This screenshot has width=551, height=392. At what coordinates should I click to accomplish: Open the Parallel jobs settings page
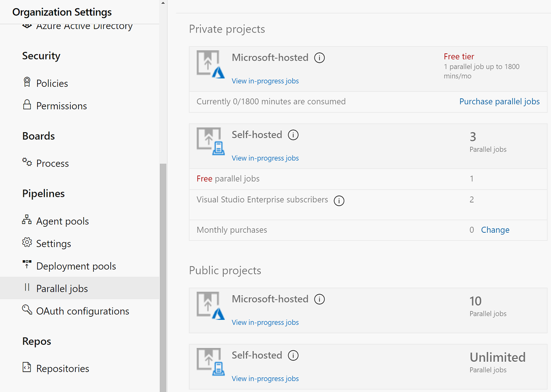[62, 288]
